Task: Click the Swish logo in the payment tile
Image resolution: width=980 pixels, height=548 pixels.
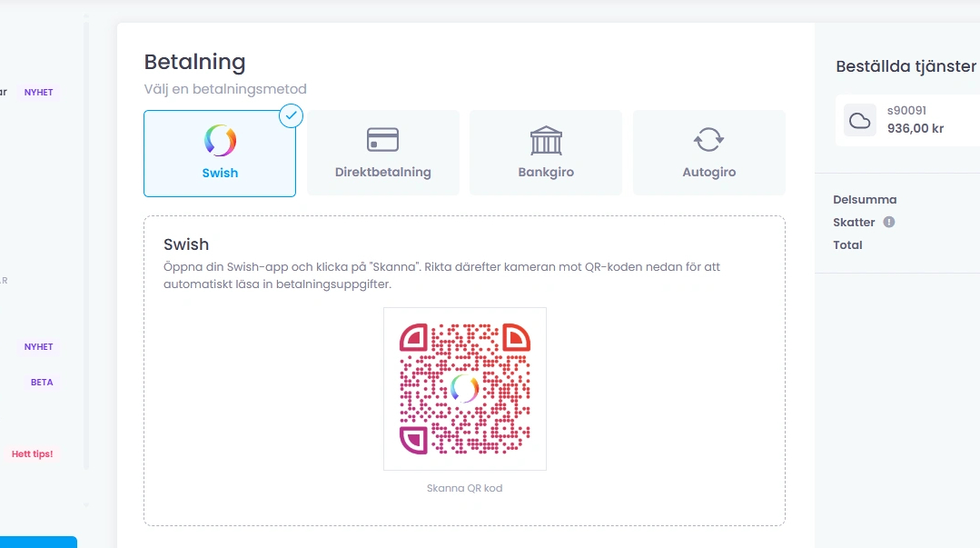Action: click(220, 141)
